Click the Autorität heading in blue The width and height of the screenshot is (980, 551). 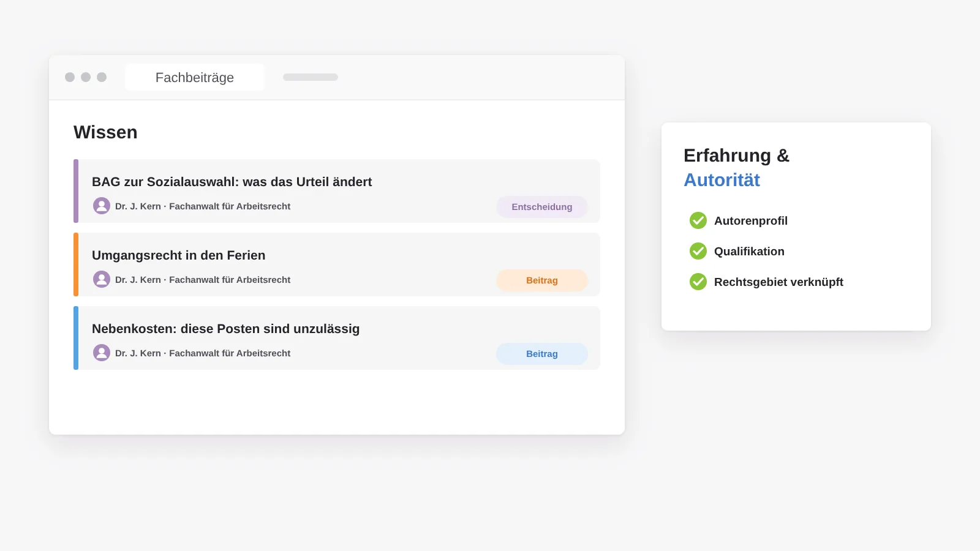pos(722,180)
